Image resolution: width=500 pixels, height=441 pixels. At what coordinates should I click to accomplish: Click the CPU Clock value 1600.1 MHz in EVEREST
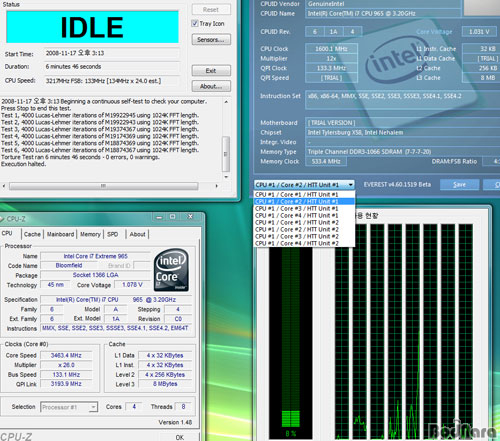331,49
